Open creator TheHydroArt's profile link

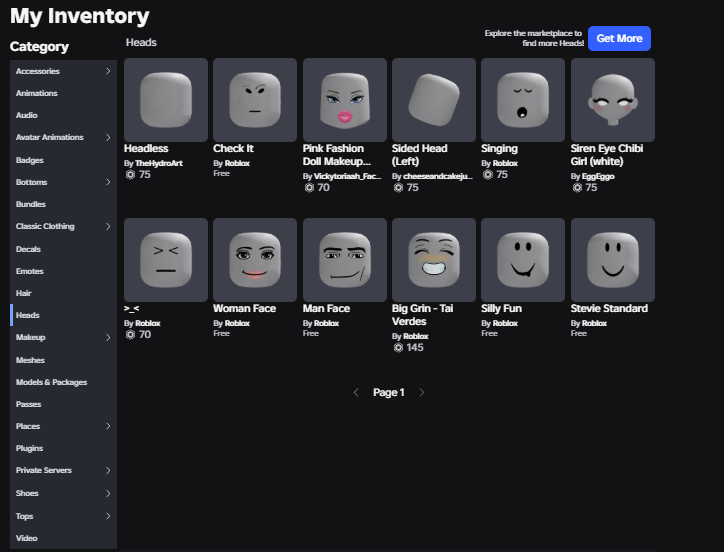(159, 163)
